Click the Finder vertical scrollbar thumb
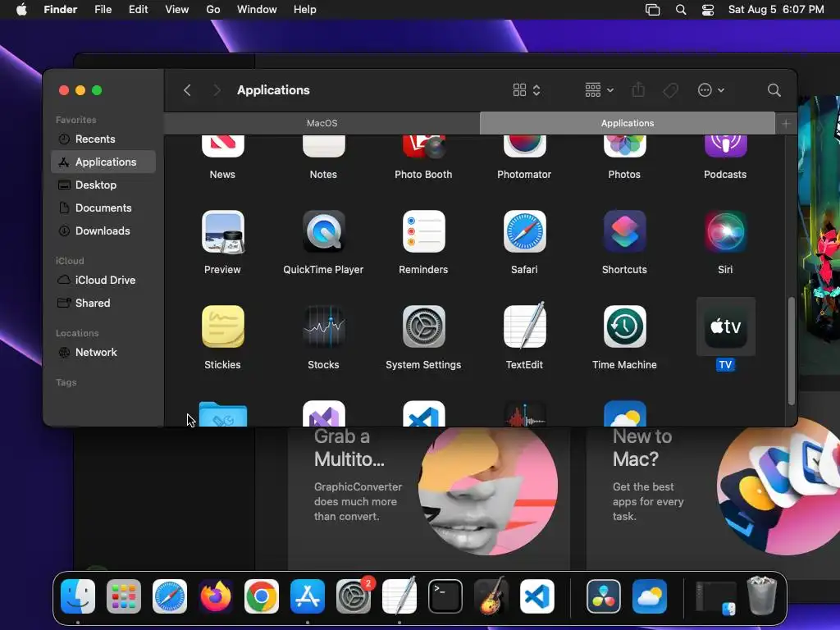Viewport: 840px width, 630px height. pyautogui.click(x=792, y=351)
